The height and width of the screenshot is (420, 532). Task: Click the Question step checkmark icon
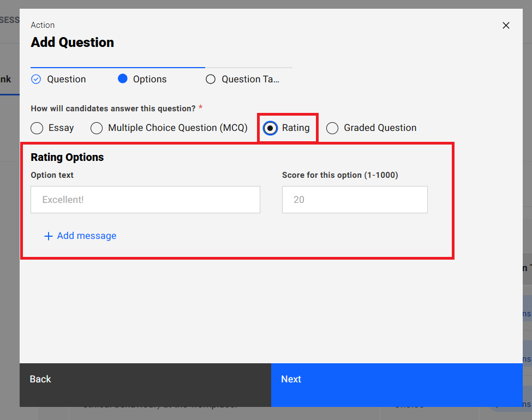(36, 79)
